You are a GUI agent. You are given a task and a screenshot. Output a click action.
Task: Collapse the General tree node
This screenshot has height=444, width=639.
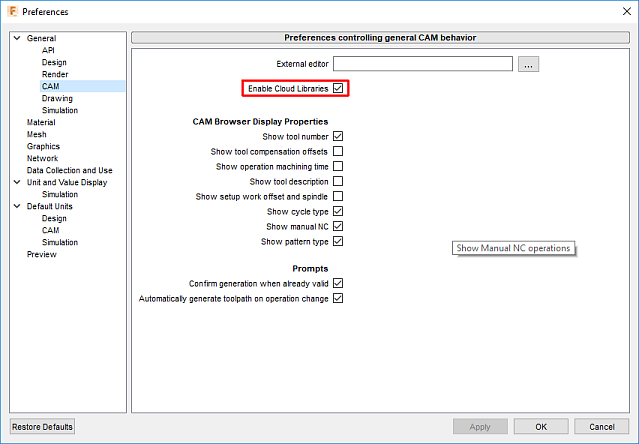17,38
